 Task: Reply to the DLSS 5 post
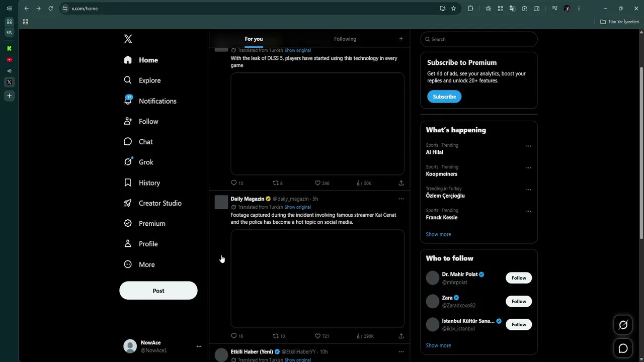tap(237, 183)
